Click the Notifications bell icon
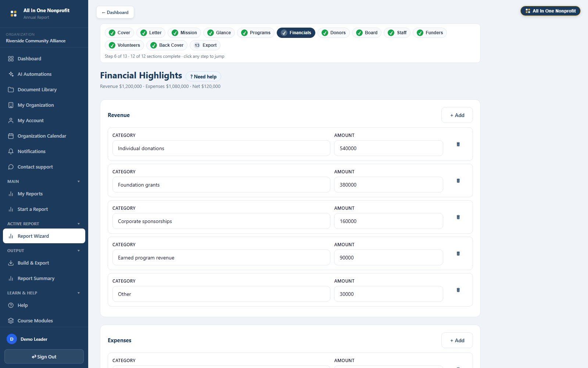 11,152
